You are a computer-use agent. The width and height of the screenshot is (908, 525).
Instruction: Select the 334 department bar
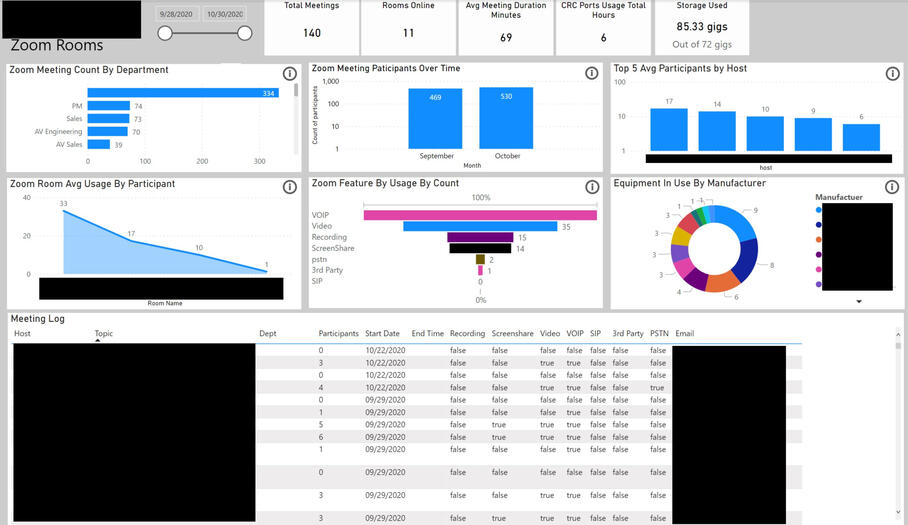point(183,93)
